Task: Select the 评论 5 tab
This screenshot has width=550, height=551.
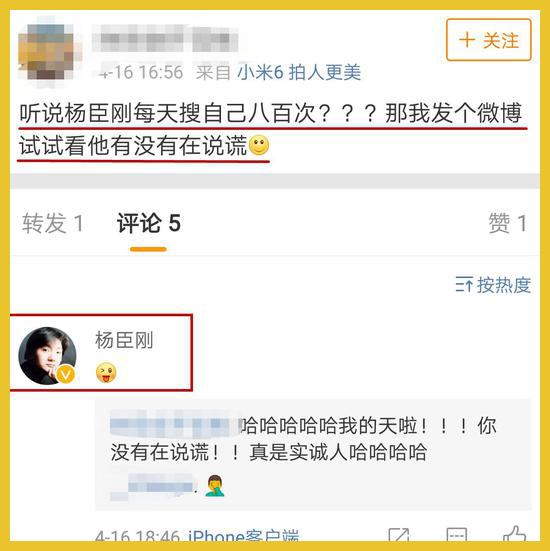Action: click(149, 223)
